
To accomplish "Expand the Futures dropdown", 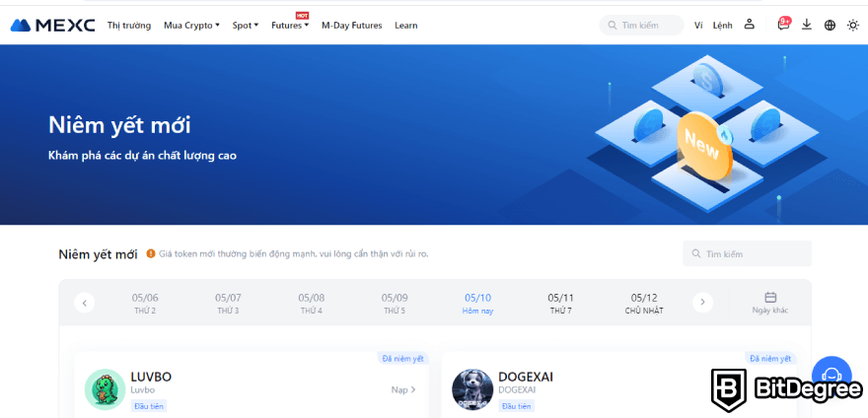I will coord(290,25).
